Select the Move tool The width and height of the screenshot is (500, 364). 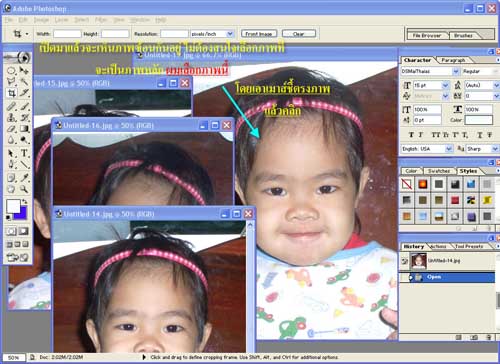tap(24, 71)
